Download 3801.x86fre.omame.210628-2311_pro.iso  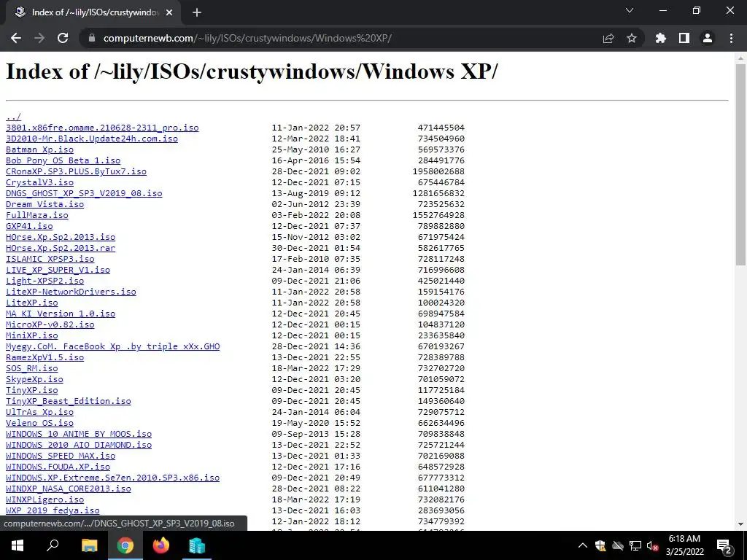point(102,128)
